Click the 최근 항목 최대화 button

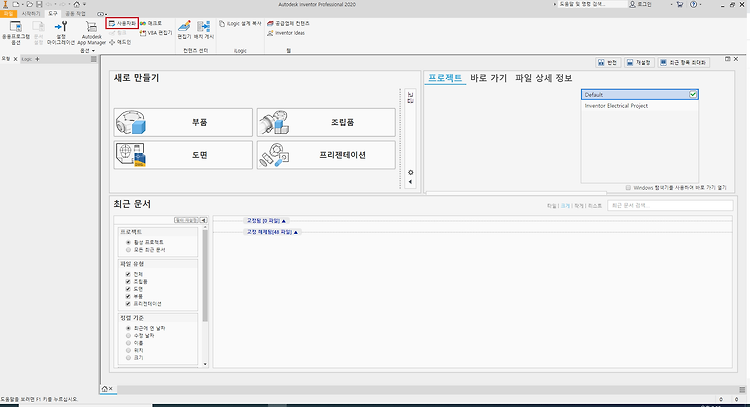pyautogui.click(x=684, y=63)
